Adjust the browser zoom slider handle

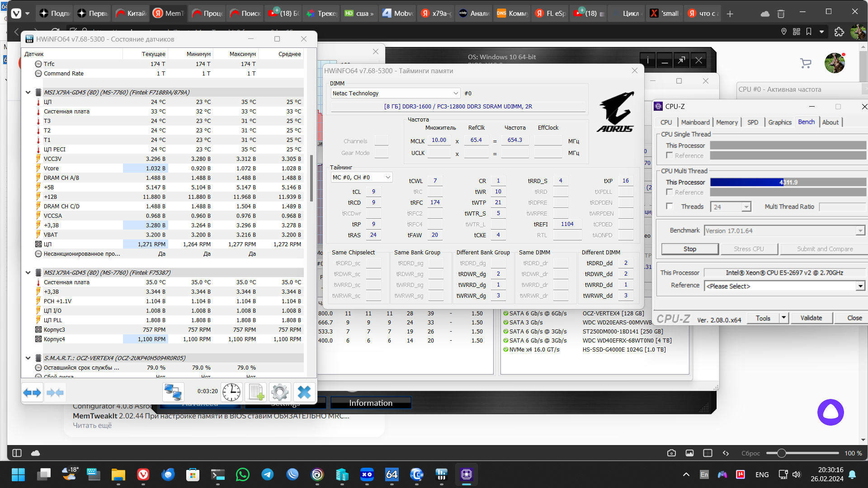coord(781,453)
